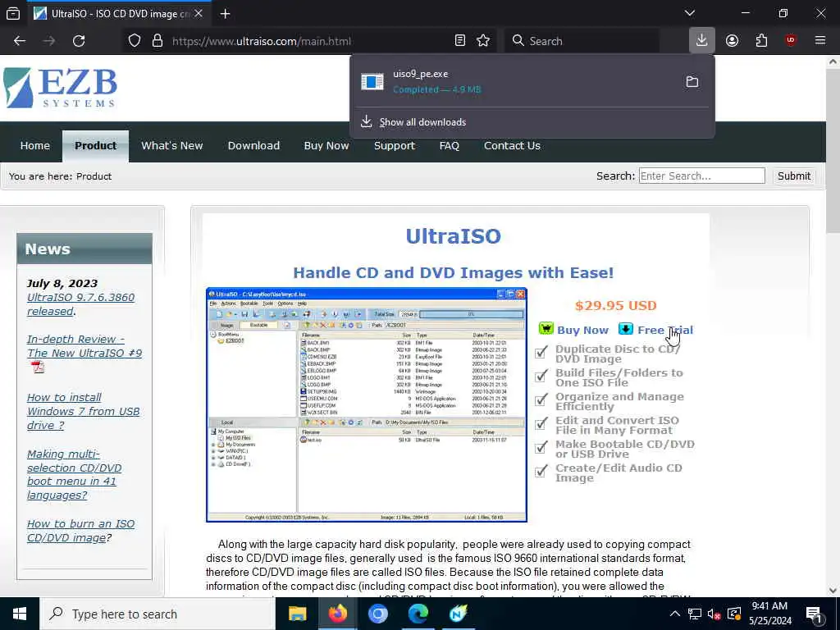Toggle reader view icon in address bar
Viewport: 840px width, 630px height.
tap(459, 41)
